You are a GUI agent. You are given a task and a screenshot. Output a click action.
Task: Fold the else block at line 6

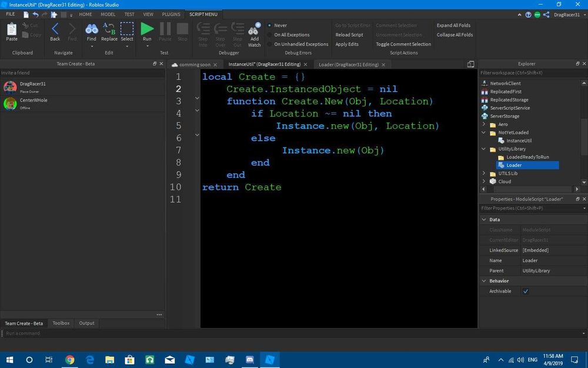tap(197, 135)
